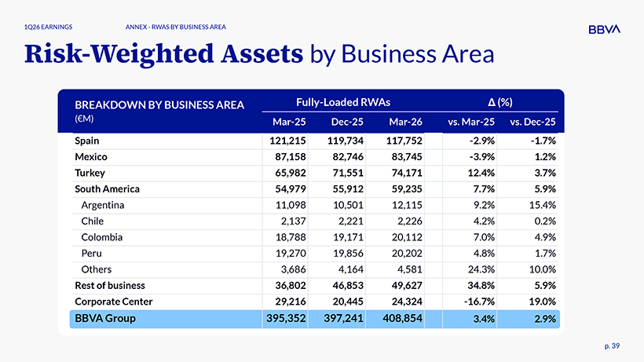Click South America's Mar-26 value 59,235

407,188
